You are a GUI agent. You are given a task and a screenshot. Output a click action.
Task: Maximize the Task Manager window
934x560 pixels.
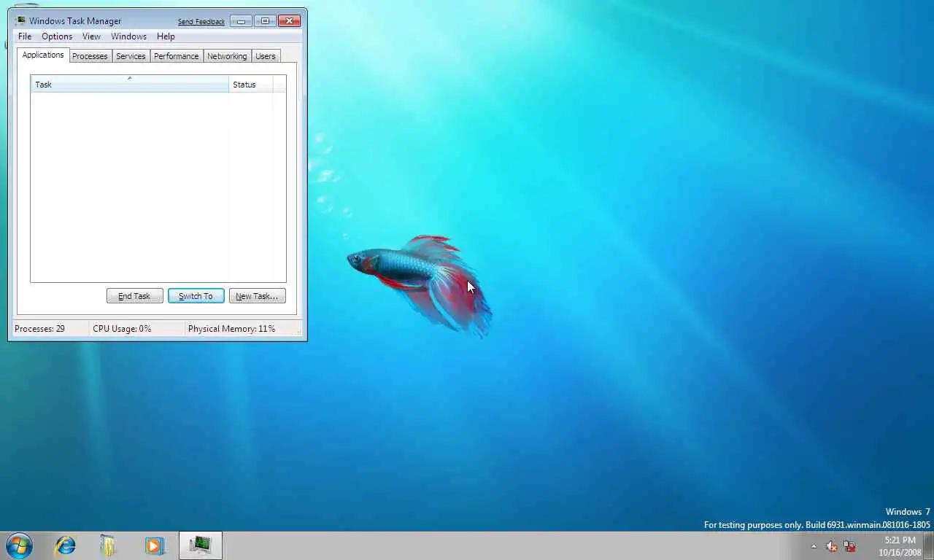coord(265,21)
